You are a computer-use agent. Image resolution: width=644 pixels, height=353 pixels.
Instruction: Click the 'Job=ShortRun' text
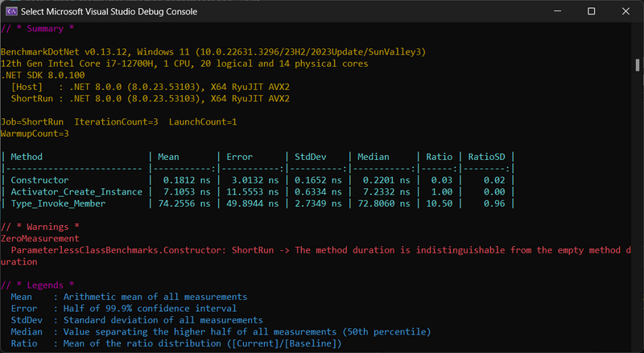tap(32, 122)
